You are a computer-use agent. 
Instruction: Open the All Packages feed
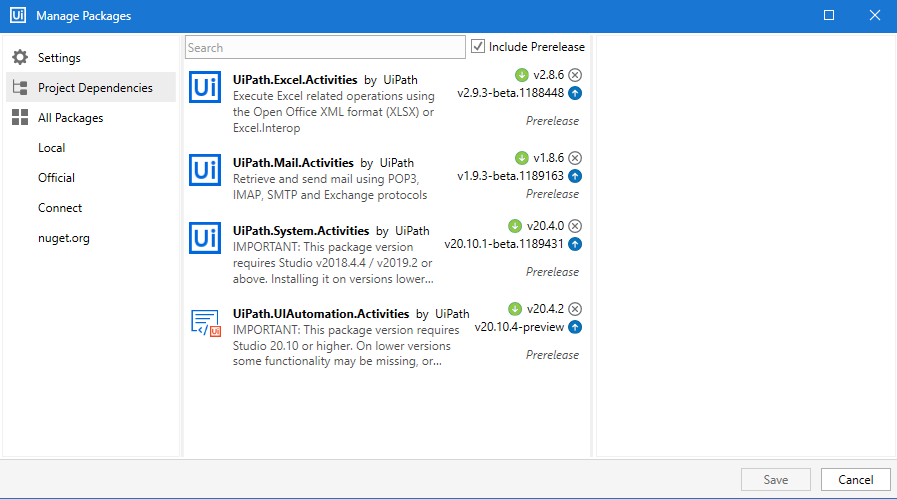coord(91,117)
